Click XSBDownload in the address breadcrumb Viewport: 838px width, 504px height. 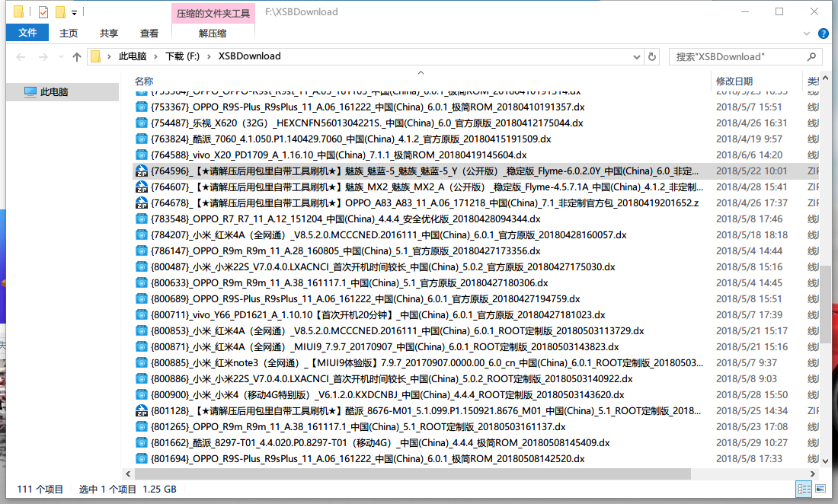[250, 56]
